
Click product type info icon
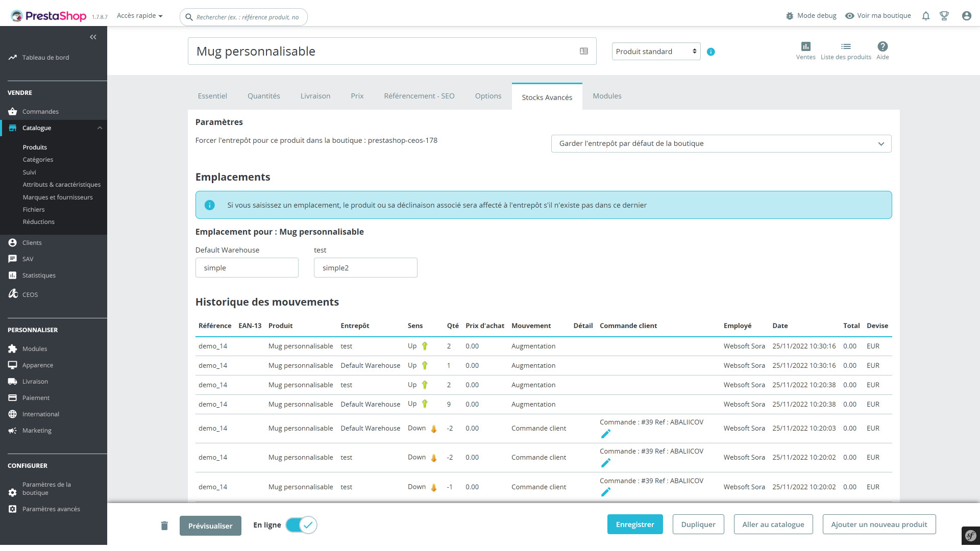point(711,52)
